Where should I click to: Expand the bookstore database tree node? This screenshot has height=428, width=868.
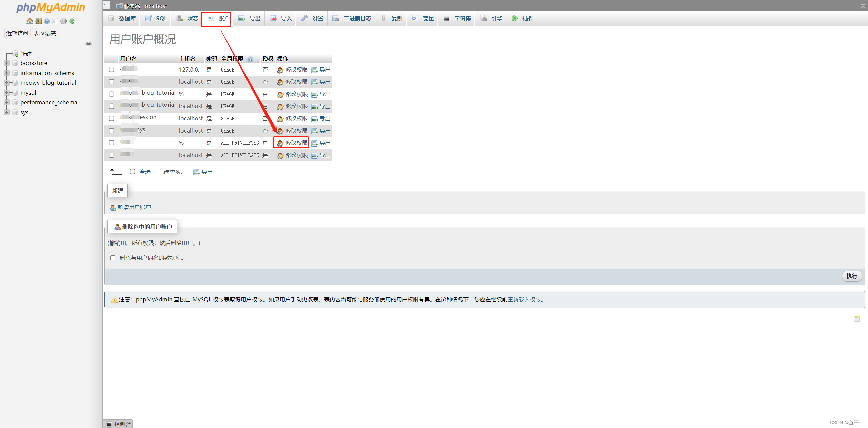[6, 63]
